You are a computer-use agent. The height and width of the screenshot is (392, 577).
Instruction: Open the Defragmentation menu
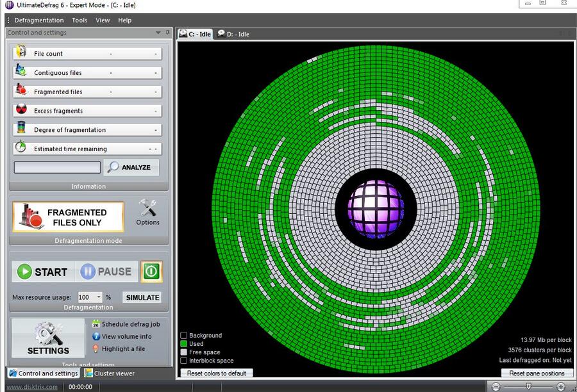click(x=39, y=20)
